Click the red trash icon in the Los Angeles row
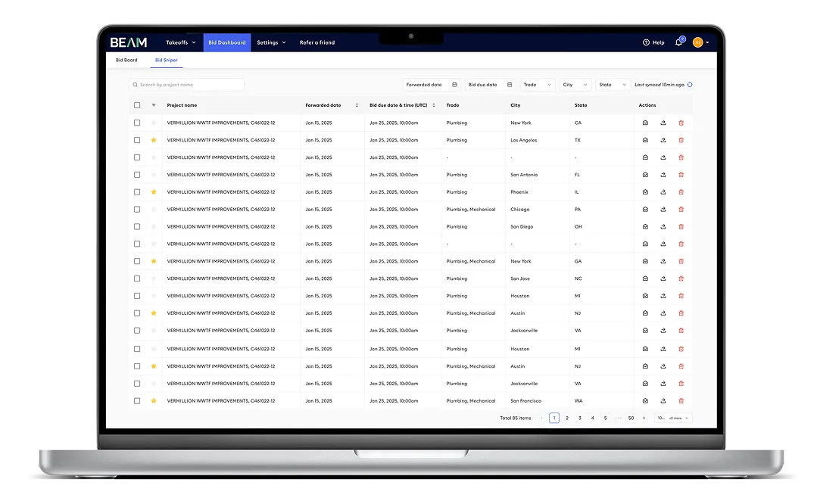Viewport: 817px width, 504px height. [681, 140]
